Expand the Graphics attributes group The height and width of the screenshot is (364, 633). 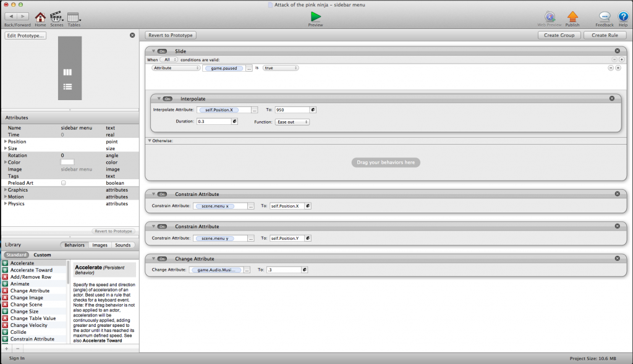pyautogui.click(x=6, y=190)
